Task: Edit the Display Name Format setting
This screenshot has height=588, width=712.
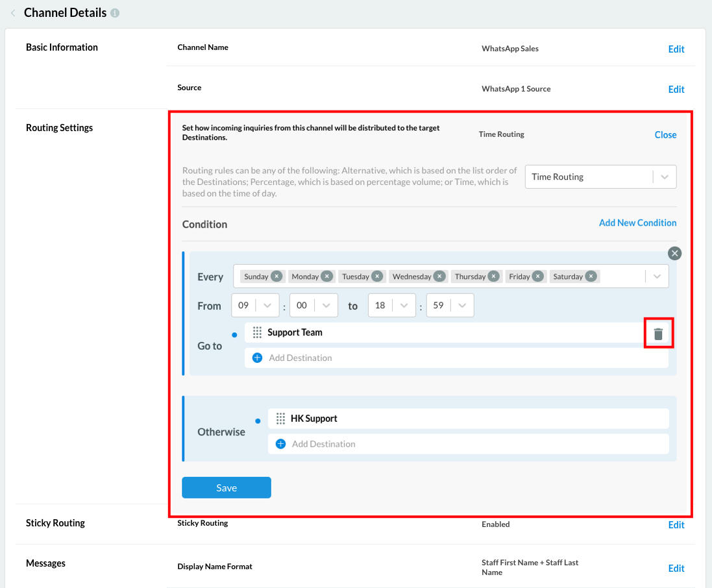Action: click(x=676, y=569)
